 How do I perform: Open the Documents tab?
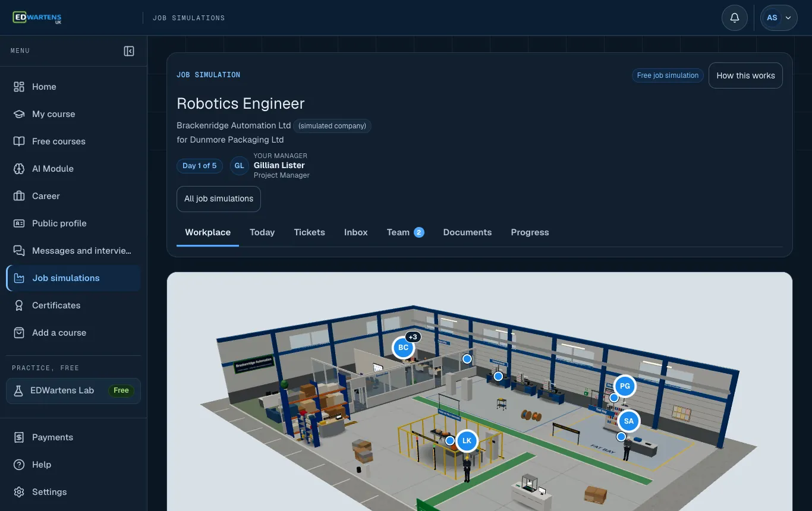(467, 232)
